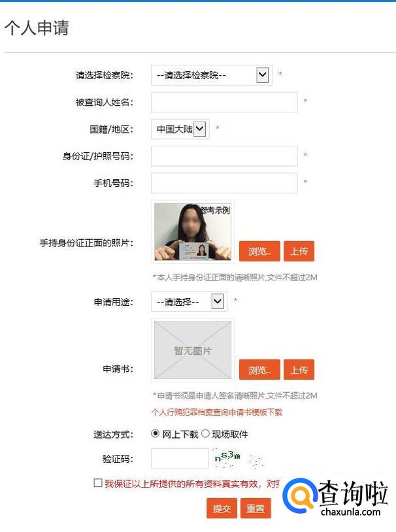Expand the 国籍/地区 中国大陆 dropdown
Image resolution: width=396 pixels, height=532 pixels.
(x=180, y=129)
